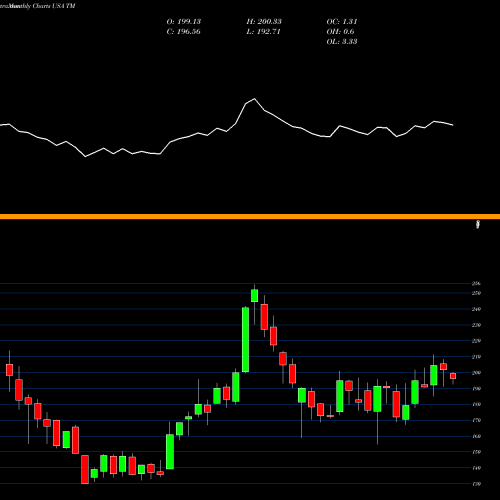
Task: Select the green candle at the 250 peak
Action: [x=255, y=296]
